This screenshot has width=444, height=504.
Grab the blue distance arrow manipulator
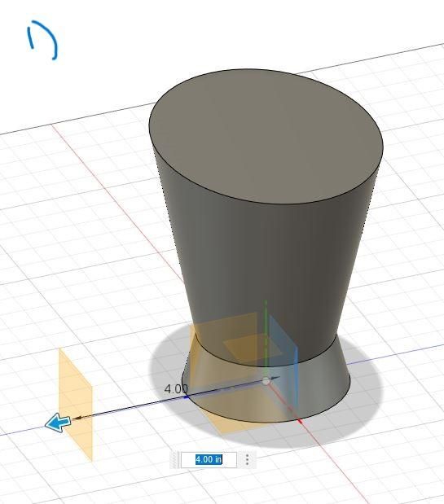(x=58, y=423)
